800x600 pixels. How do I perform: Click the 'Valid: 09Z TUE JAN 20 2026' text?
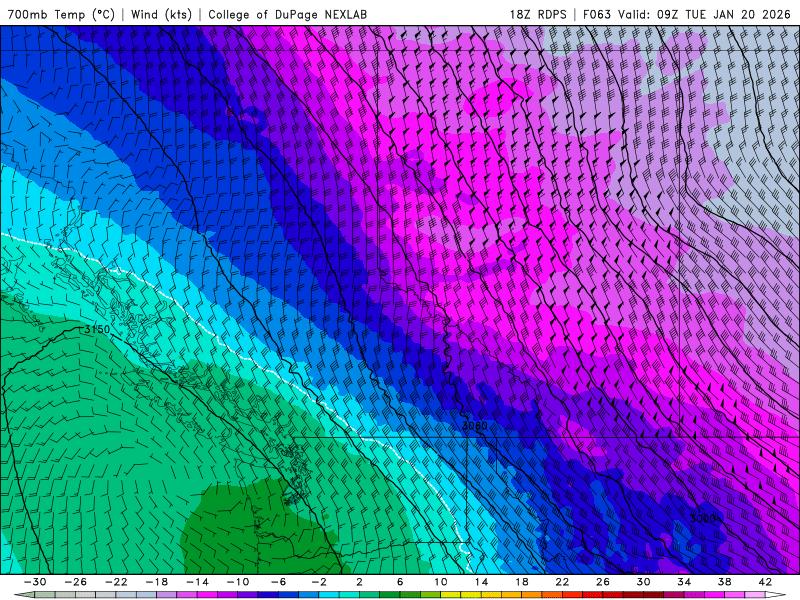(704, 14)
